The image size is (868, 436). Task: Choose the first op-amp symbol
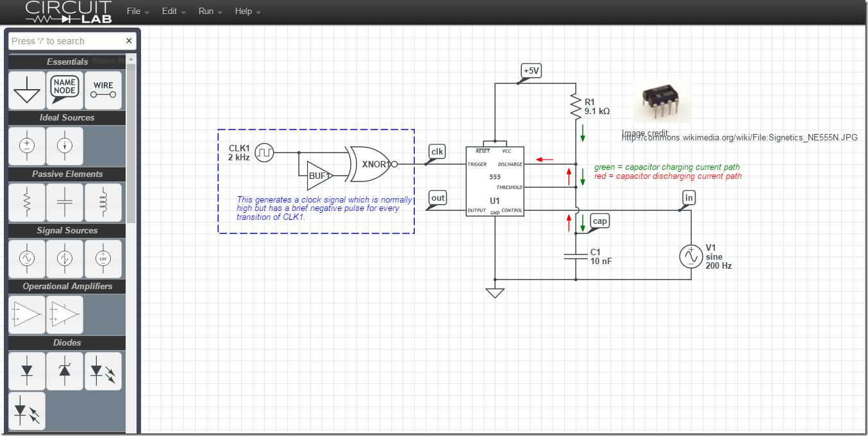[27, 314]
